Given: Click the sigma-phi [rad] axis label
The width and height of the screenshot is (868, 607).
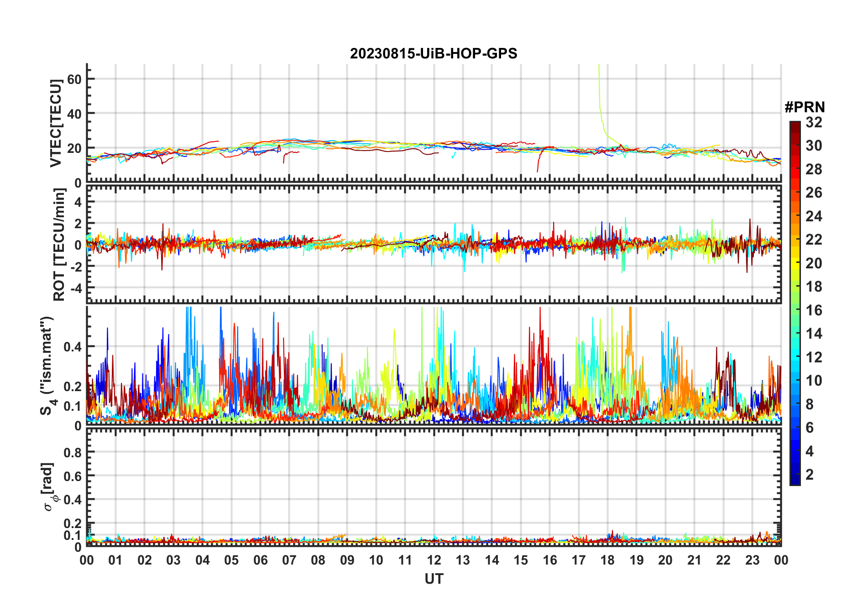Looking at the screenshot, I should click(x=48, y=487).
